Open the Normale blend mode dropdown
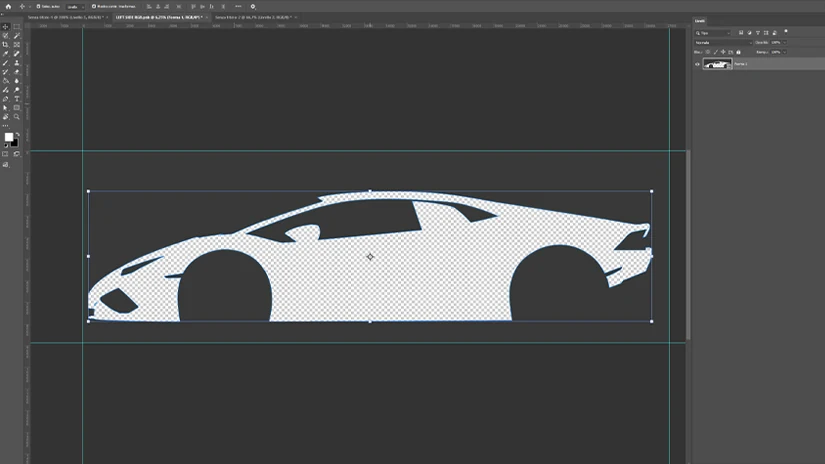The image size is (825, 464). tap(723, 43)
